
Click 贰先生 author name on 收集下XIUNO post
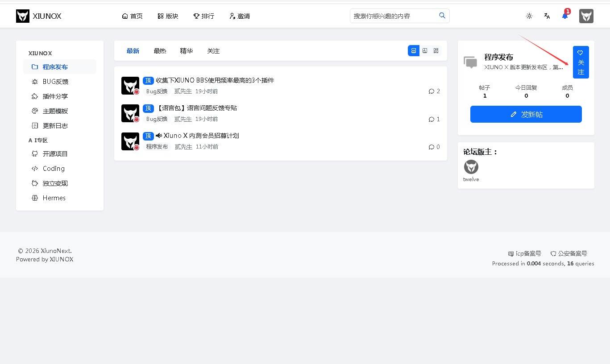click(x=183, y=91)
